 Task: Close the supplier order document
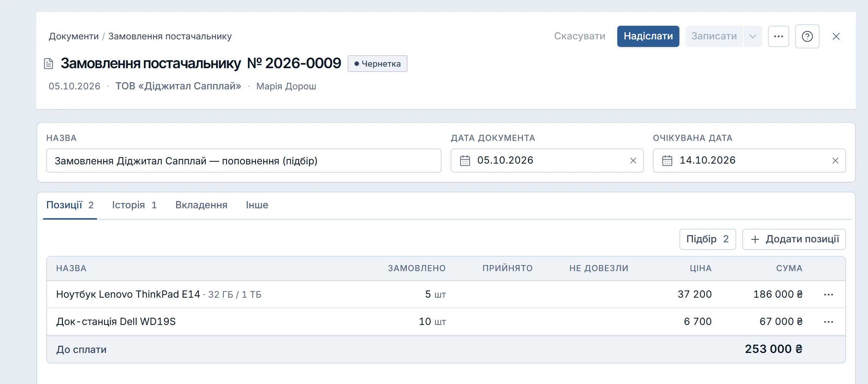[836, 36]
